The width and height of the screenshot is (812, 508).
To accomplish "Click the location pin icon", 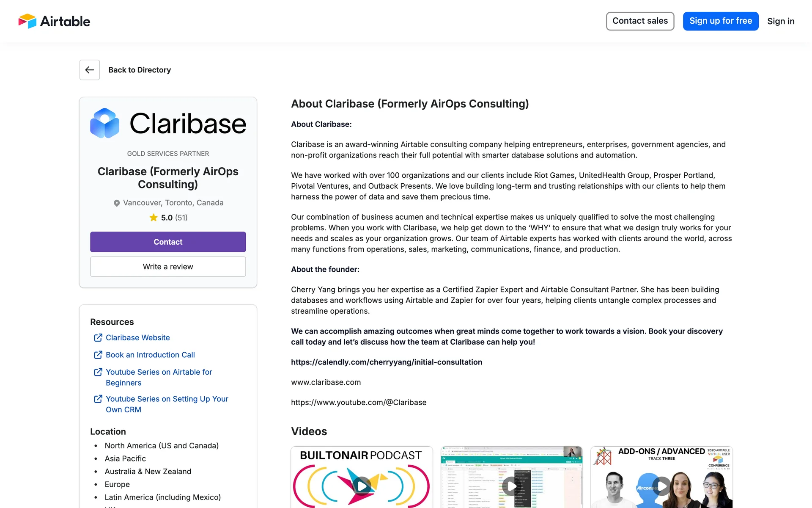I will [x=117, y=203].
